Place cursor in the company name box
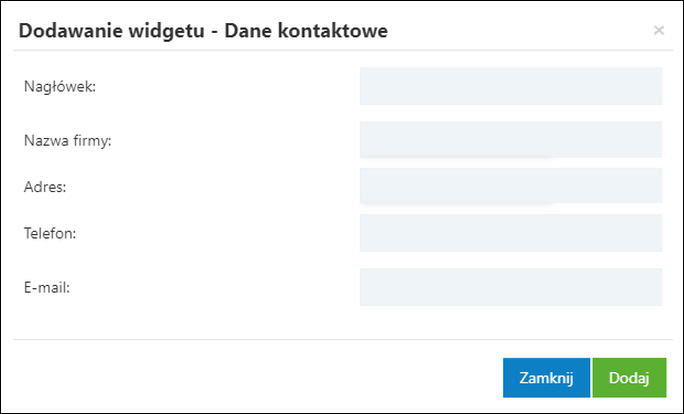The image size is (684, 414). coord(510,140)
